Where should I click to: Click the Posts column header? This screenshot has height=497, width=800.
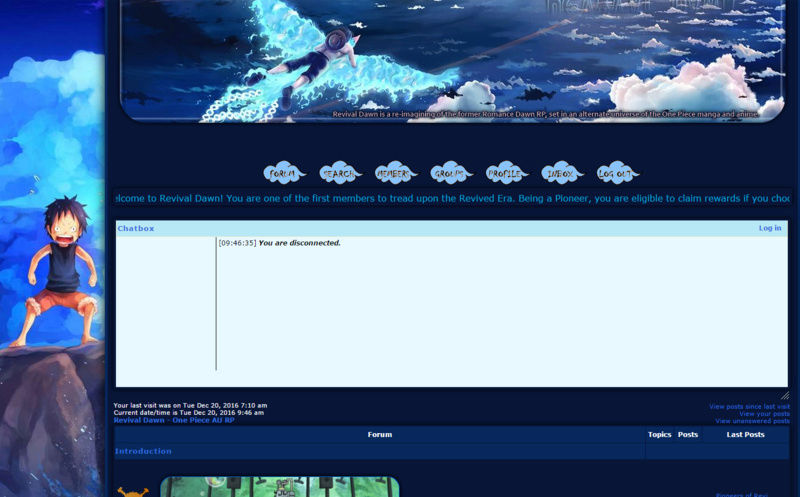[688, 435]
